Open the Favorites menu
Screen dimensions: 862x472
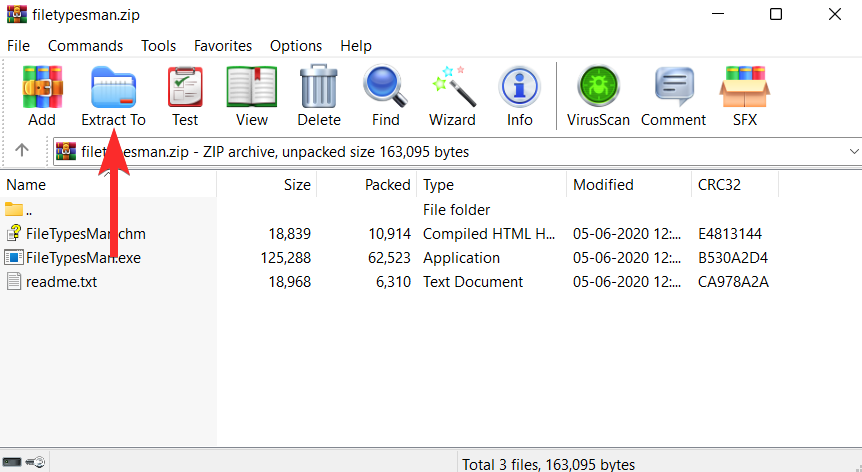[223, 46]
